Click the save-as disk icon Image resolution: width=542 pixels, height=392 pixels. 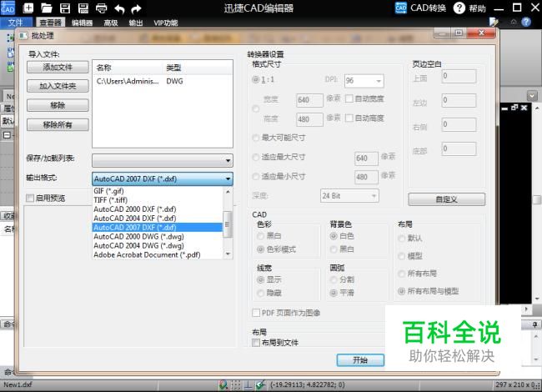(83, 8)
